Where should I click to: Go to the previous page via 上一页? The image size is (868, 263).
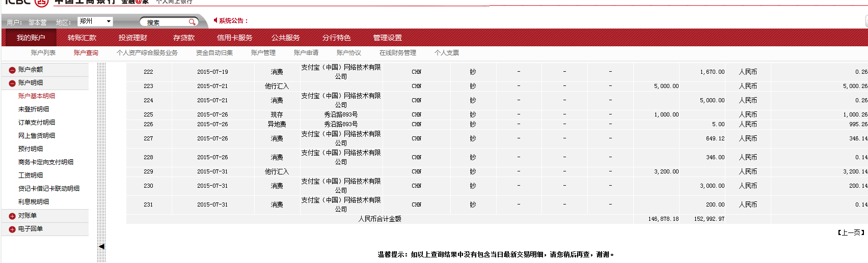(851, 233)
